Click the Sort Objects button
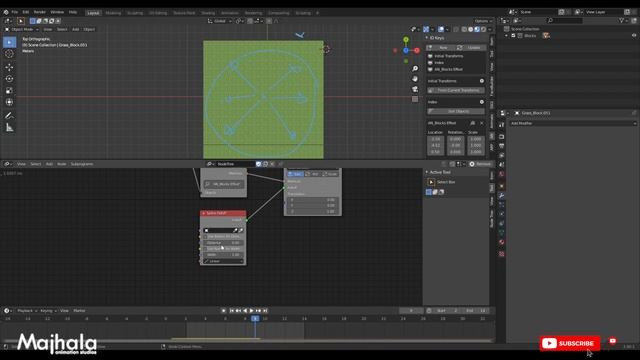 click(456, 111)
